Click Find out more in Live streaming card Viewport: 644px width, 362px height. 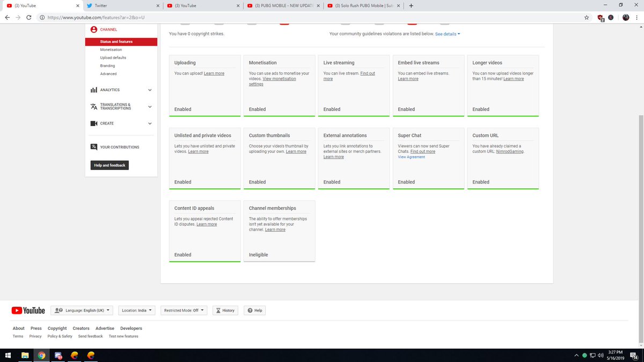(349, 76)
